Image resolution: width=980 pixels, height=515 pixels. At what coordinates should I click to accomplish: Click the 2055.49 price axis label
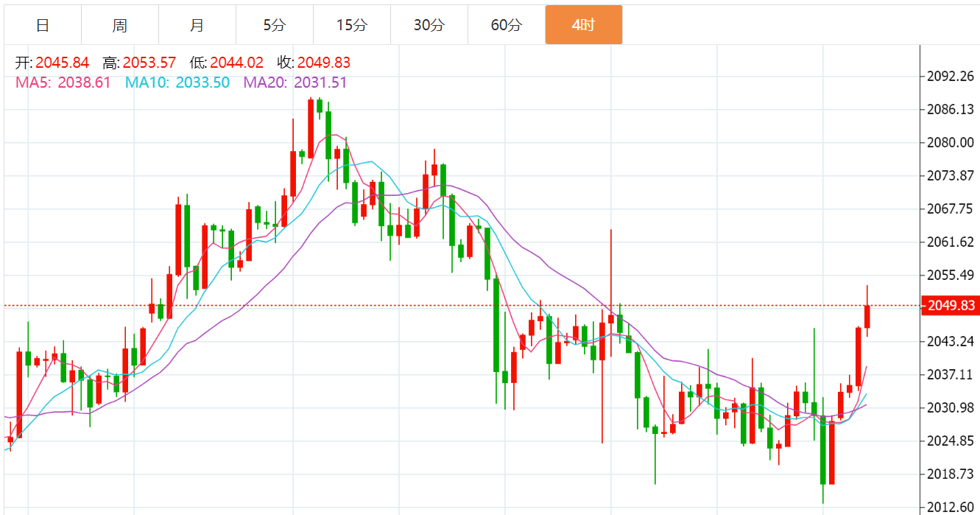pyautogui.click(x=952, y=275)
